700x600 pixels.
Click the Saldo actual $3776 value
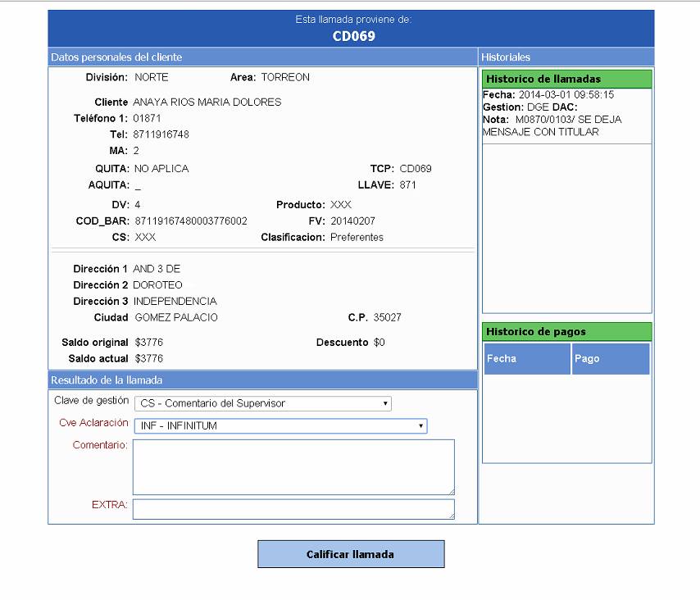pyautogui.click(x=149, y=359)
